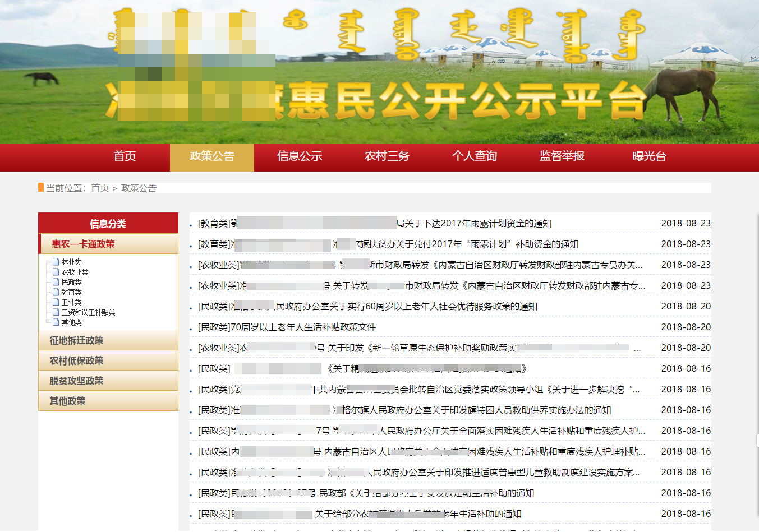This screenshot has height=532, width=759.
Task: Click the 首页 breadcrumb link
Action: pyautogui.click(x=100, y=188)
